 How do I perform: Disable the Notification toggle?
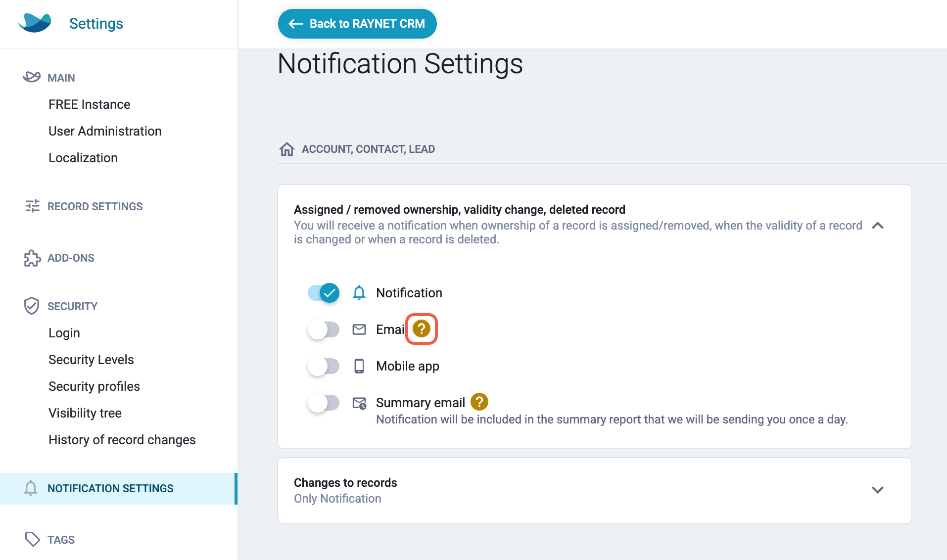click(x=324, y=293)
